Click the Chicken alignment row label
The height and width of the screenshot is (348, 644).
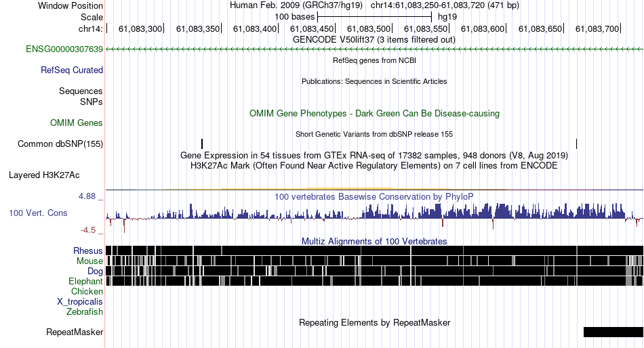tap(87, 291)
